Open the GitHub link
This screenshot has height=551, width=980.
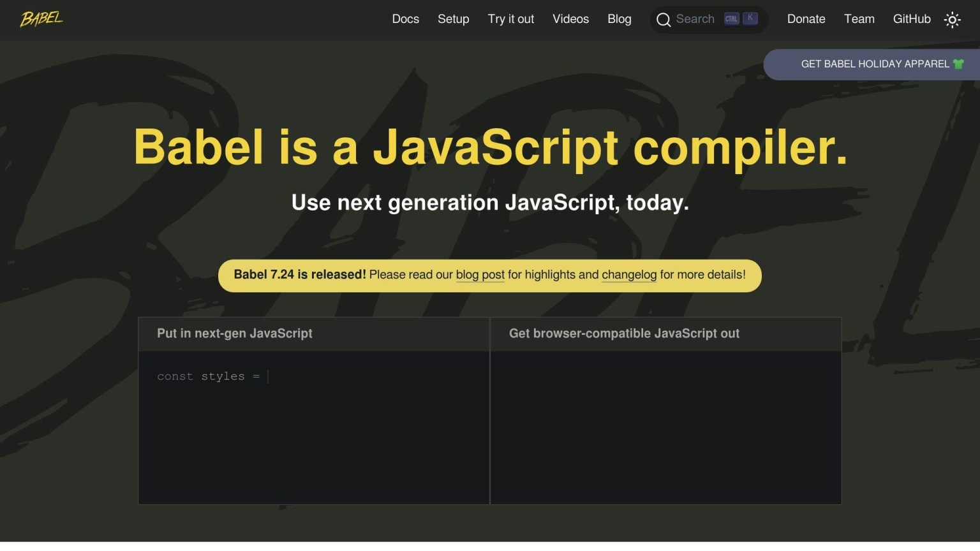click(x=912, y=19)
